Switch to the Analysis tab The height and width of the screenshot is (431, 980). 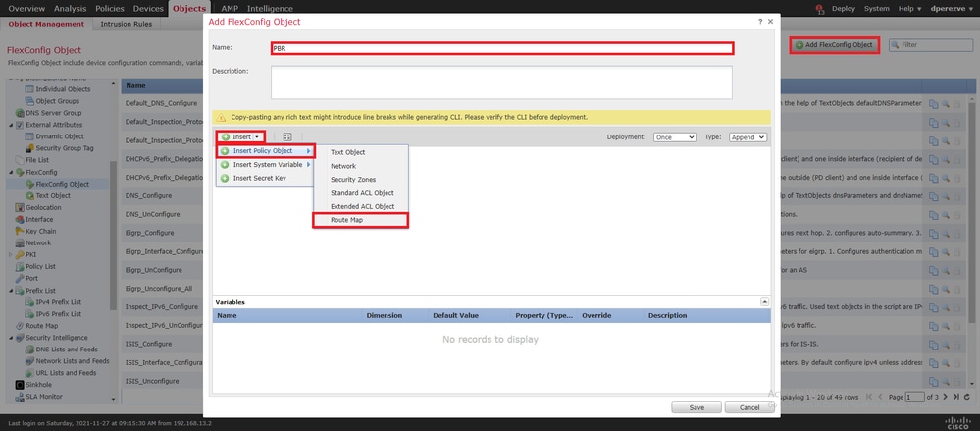(x=71, y=8)
